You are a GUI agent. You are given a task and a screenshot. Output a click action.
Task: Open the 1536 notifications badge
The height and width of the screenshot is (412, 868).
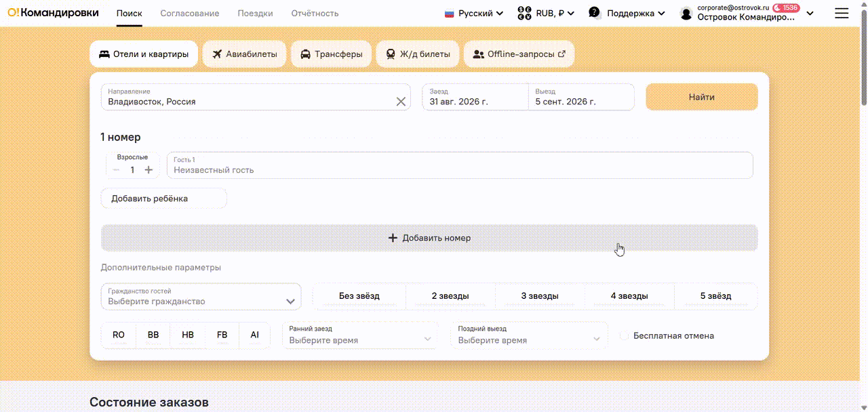787,7
